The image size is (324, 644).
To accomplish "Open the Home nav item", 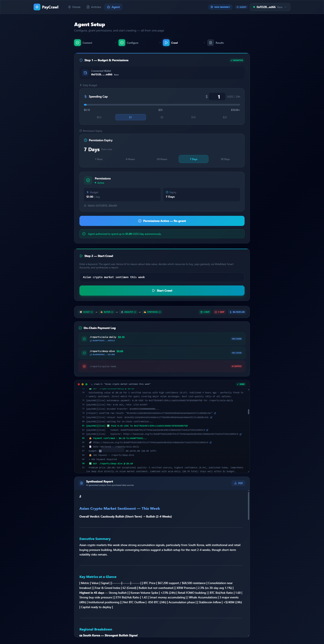I will click(x=74, y=7).
